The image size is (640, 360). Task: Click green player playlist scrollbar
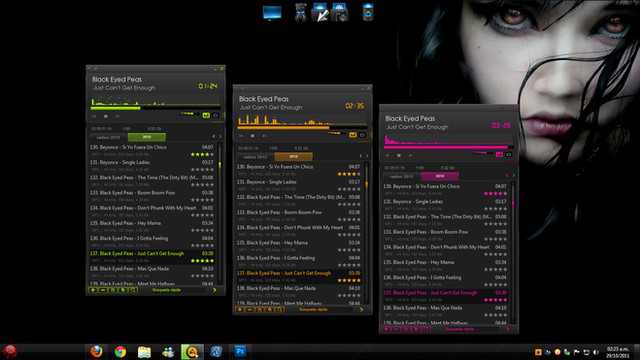pos(220,212)
